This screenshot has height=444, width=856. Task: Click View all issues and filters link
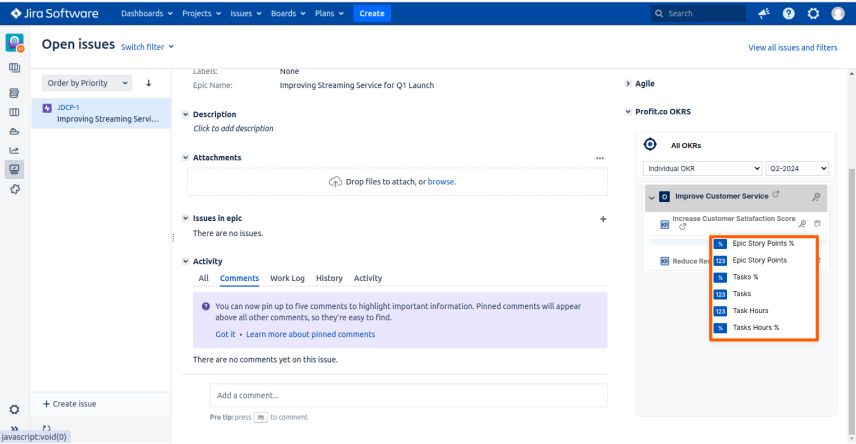(x=793, y=48)
